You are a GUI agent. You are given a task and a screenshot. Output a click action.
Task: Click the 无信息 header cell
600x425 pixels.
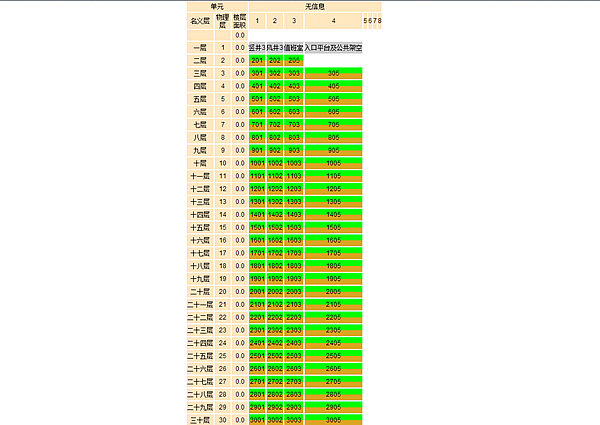(315, 7)
